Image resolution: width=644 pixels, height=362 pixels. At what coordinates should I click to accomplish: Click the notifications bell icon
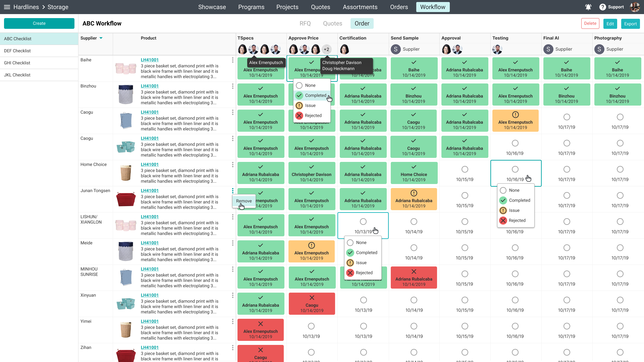point(588,7)
